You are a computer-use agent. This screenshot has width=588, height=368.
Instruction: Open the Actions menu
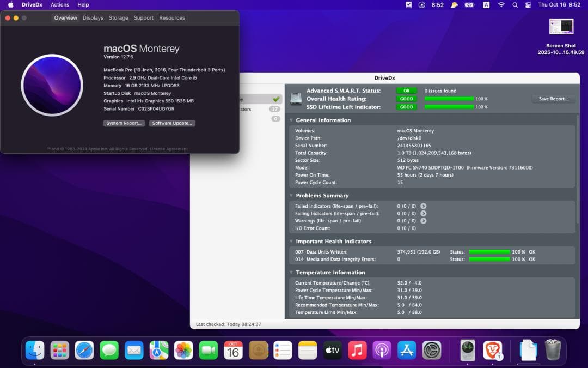(59, 4)
